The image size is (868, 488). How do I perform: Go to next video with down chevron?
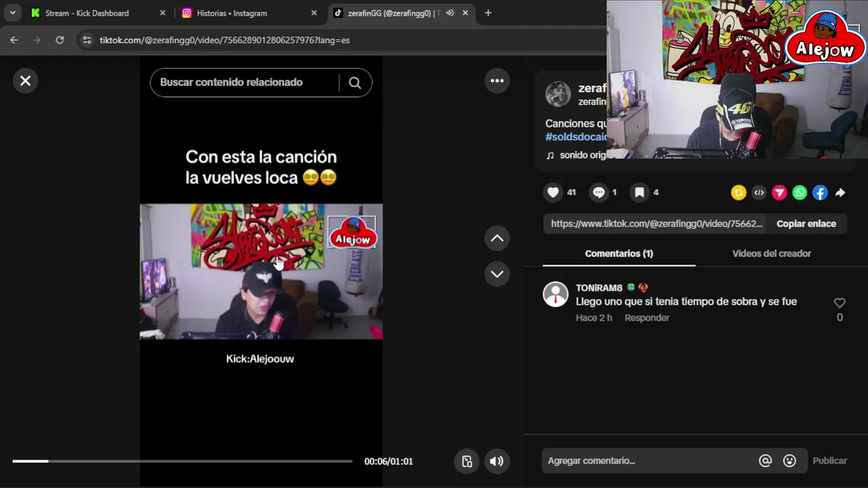(497, 274)
